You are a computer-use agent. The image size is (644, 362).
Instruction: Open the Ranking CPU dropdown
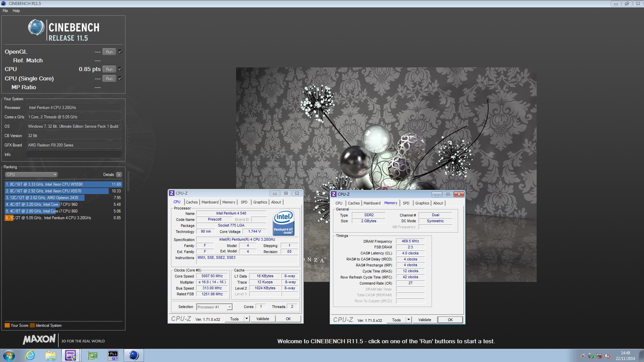point(32,175)
